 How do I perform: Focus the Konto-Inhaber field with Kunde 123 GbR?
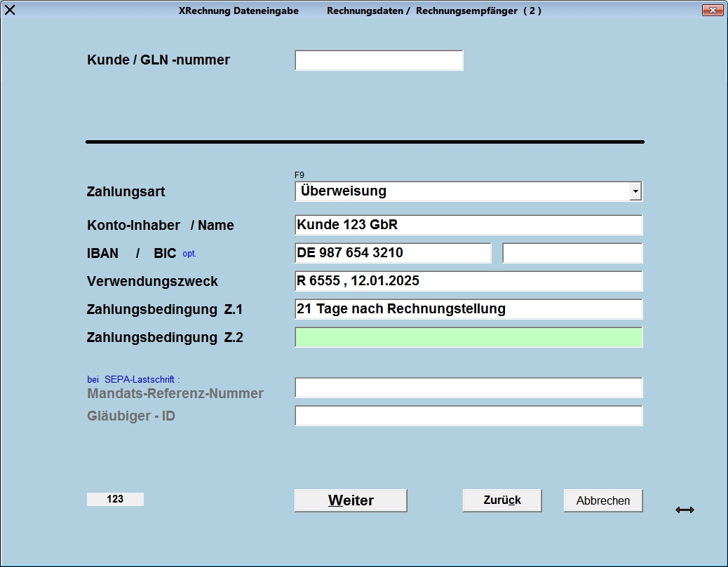[x=468, y=225]
